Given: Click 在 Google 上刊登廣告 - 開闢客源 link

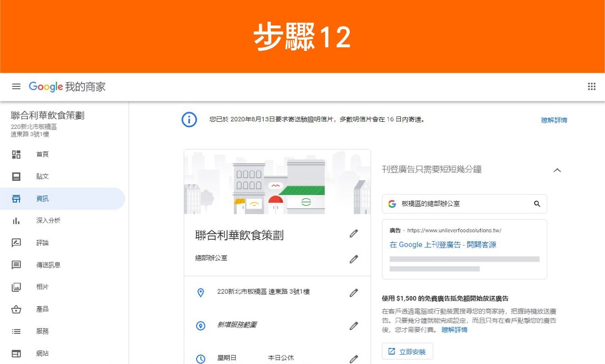Looking at the screenshot, I should (x=443, y=245).
